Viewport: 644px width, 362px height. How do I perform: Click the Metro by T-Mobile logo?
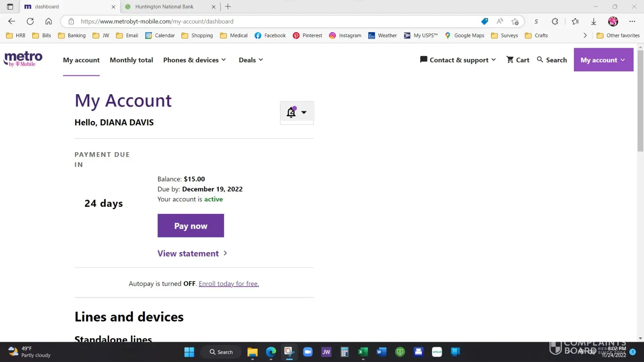click(x=23, y=59)
